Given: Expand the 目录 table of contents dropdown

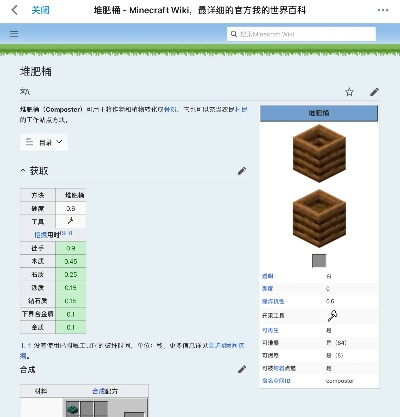Looking at the screenshot, I should click(x=44, y=142).
